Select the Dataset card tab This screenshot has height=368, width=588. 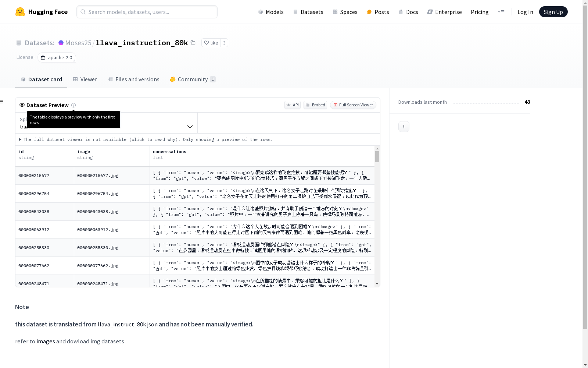click(x=41, y=79)
